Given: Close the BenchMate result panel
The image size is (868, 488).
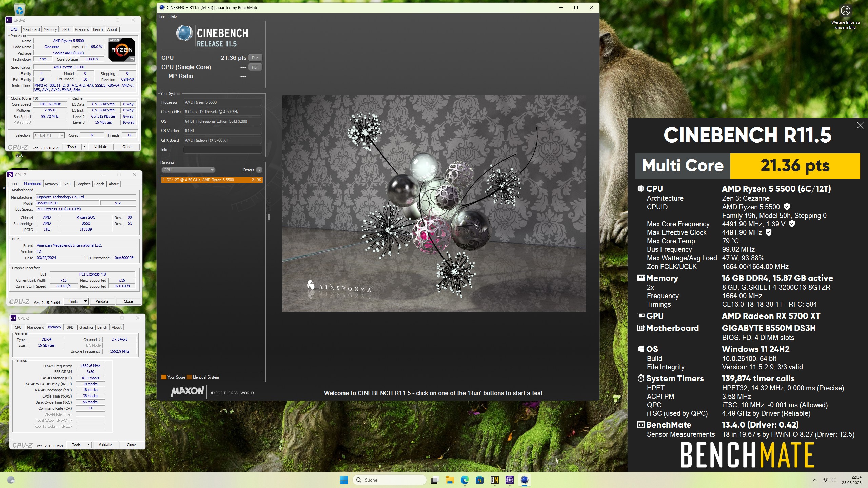Looking at the screenshot, I should pos(860,125).
